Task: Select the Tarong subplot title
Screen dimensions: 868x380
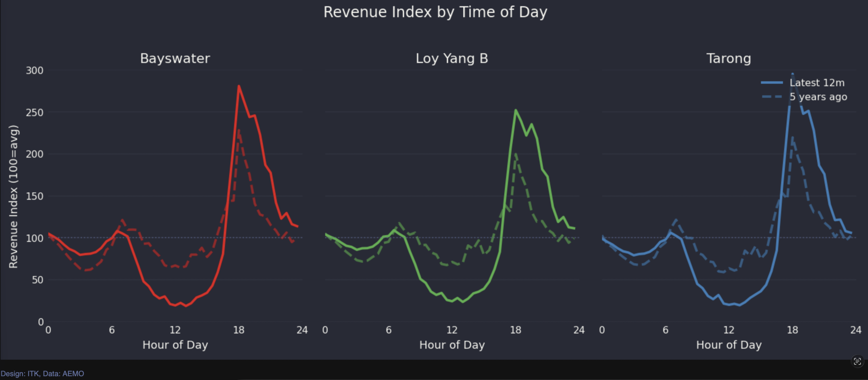Action: [x=729, y=58]
